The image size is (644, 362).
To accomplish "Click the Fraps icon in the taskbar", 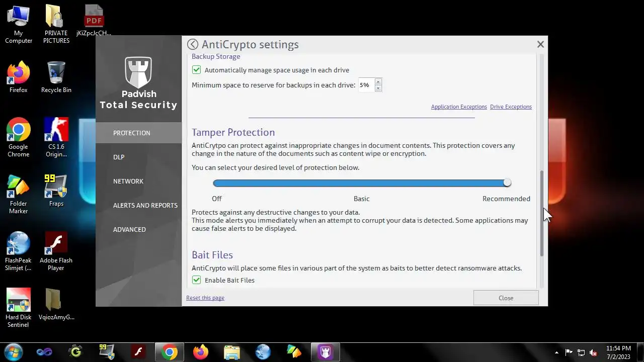I will point(107,352).
